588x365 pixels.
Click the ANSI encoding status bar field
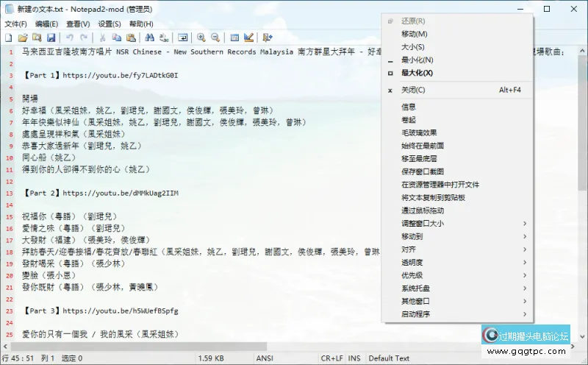(x=265, y=358)
